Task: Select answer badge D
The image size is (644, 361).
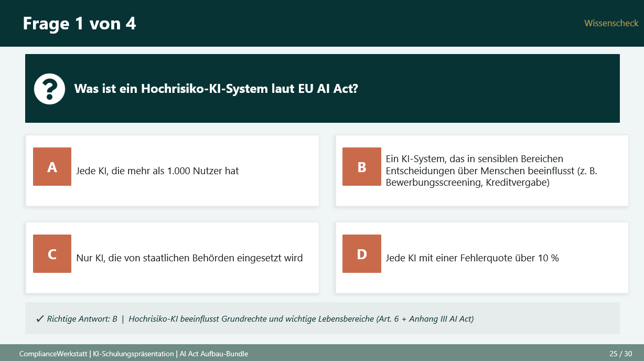Action: [361, 254]
